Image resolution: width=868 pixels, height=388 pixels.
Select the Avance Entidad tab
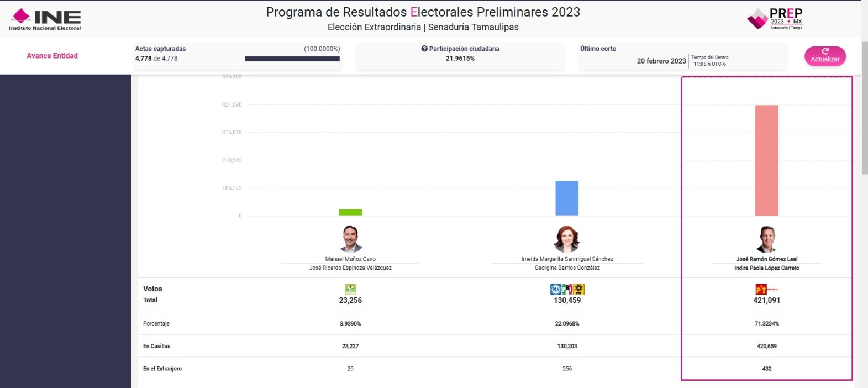(52, 56)
